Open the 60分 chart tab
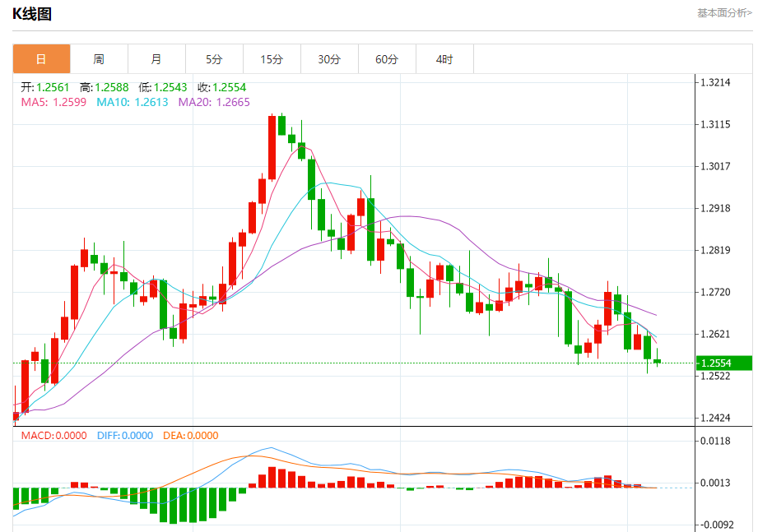This screenshot has width=758, height=532. pyautogui.click(x=387, y=59)
